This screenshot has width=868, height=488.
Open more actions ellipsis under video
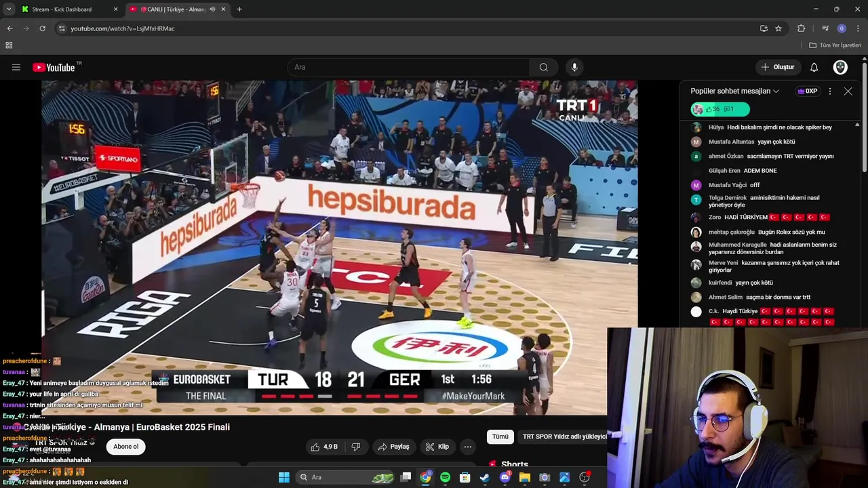click(467, 447)
